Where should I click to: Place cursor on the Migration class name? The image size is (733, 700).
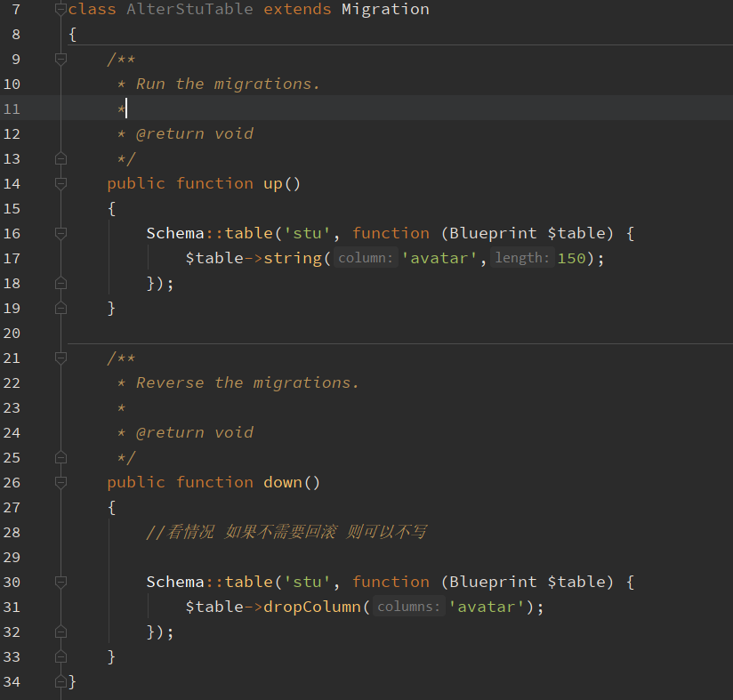tap(384, 10)
